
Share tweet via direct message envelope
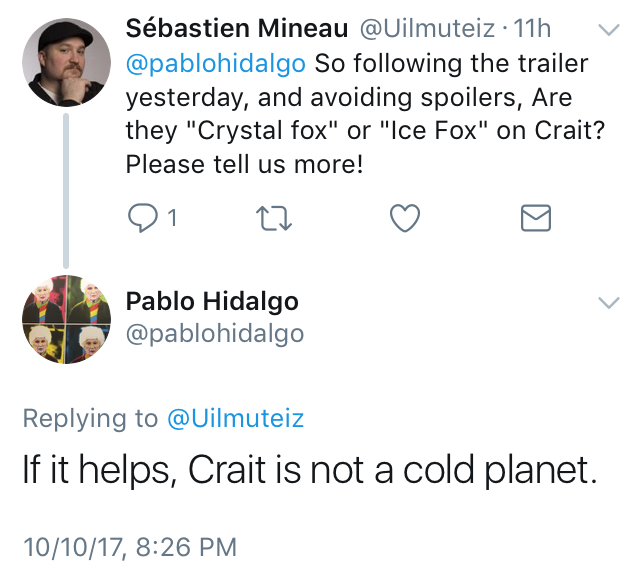point(537,217)
